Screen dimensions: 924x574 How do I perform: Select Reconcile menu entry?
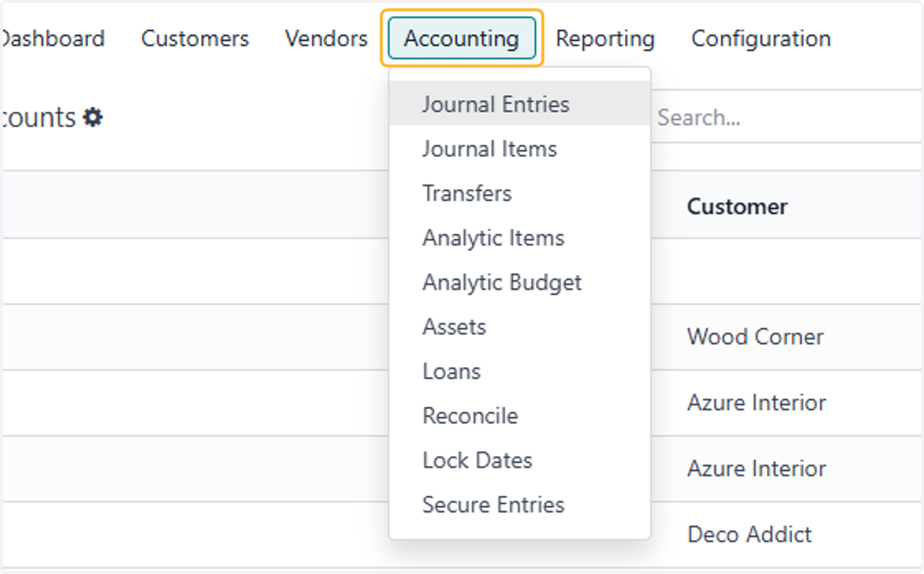tap(520, 416)
